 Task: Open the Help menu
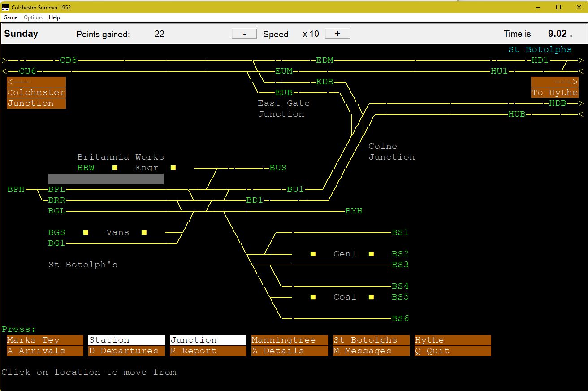click(x=54, y=17)
